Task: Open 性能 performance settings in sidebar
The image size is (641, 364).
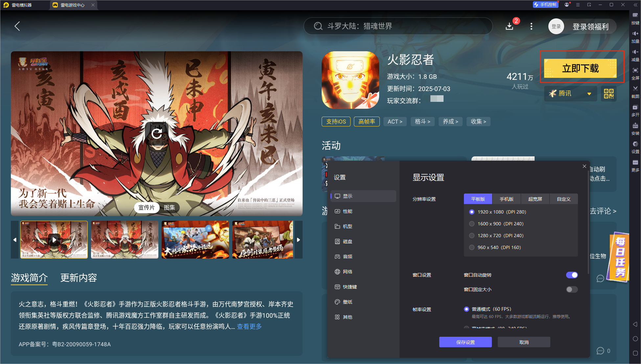Action: (x=348, y=211)
